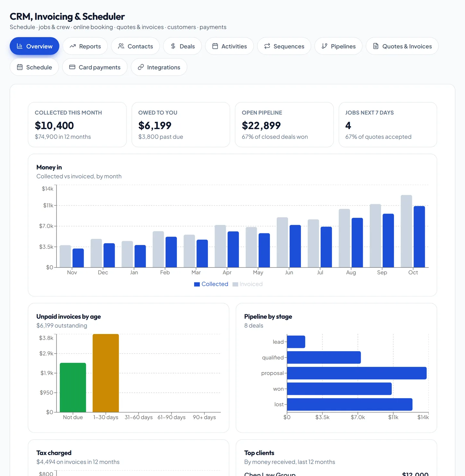Click the '31–60 days' axis label

tap(139, 417)
